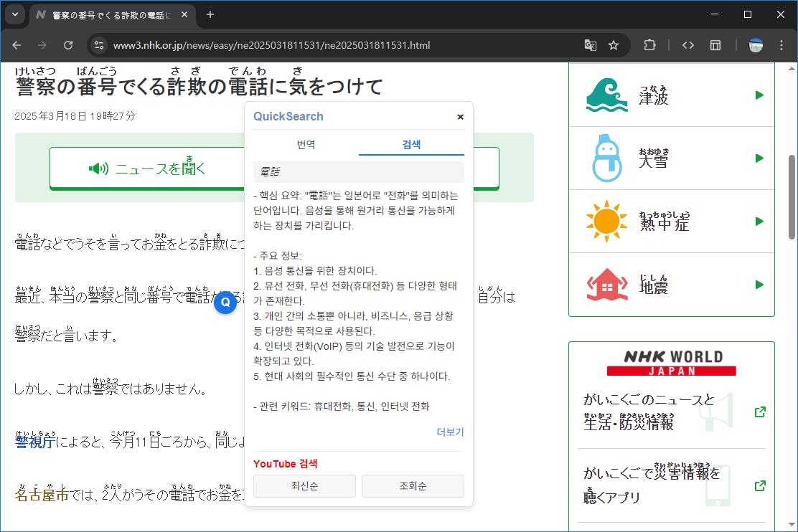Open the Google Translate page icon
The width and height of the screenshot is (798, 532).
[591, 45]
